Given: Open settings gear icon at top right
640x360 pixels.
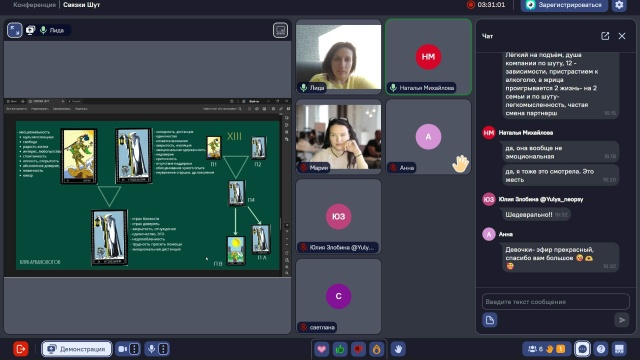Looking at the screenshot, I should pyautogui.click(x=619, y=5).
